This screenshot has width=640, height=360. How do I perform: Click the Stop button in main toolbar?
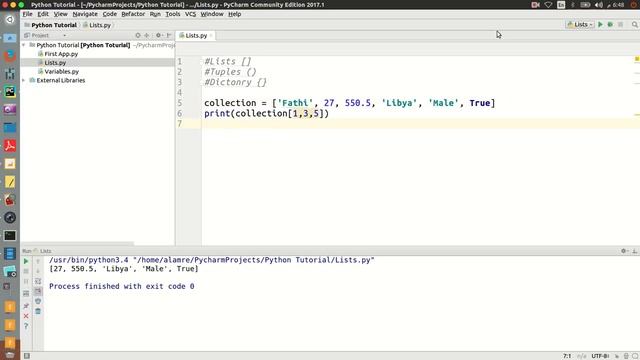620,24
